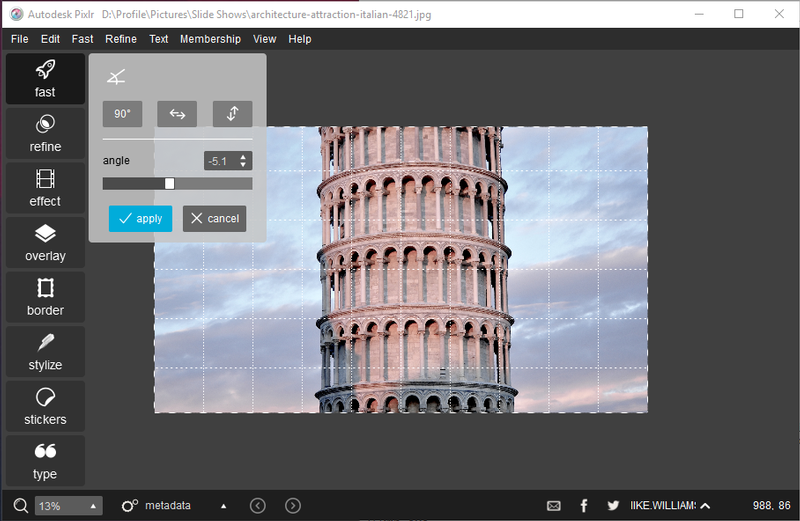800x521 pixels.
Task: Expand the 13% zoom level dropdown
Action: [x=94, y=506]
